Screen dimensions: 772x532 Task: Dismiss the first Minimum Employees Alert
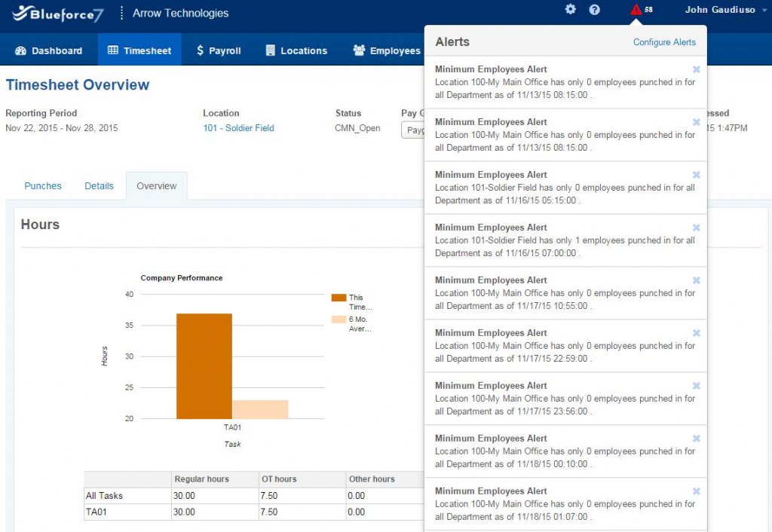coord(696,69)
